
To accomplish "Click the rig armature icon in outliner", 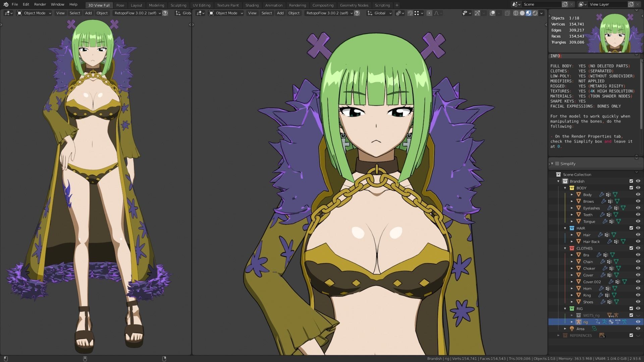I will point(579,322).
